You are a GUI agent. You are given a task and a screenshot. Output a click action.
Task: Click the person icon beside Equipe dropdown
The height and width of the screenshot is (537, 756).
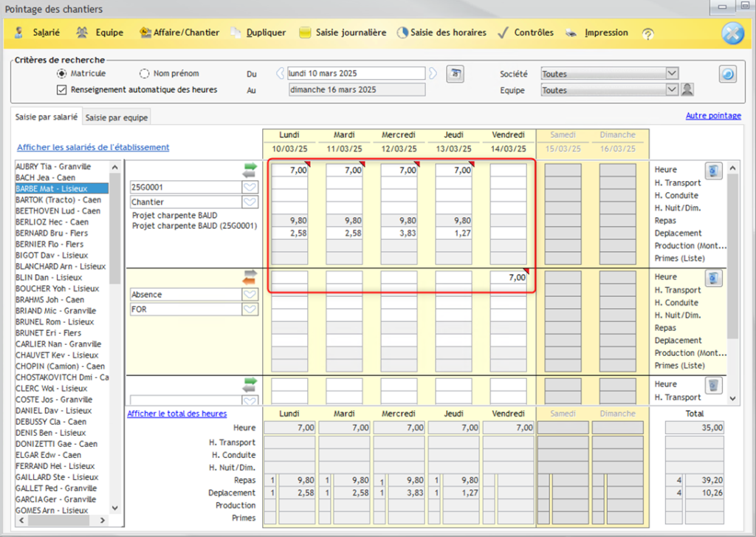click(x=687, y=89)
